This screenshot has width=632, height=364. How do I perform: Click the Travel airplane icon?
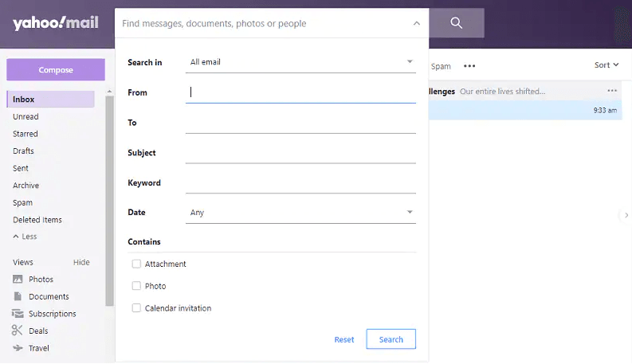coord(18,348)
